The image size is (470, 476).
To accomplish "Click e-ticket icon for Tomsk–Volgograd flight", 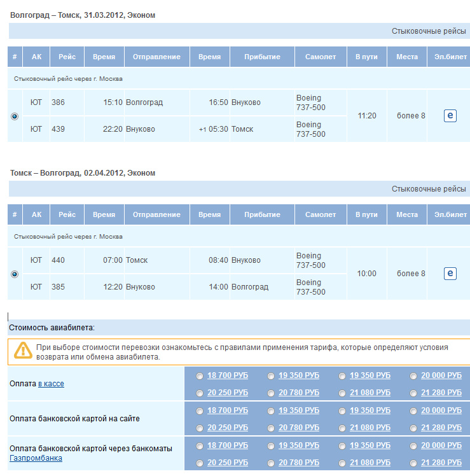I will (450, 274).
